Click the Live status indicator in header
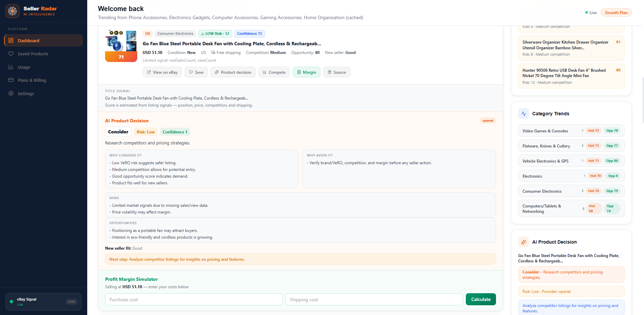 coord(591,13)
